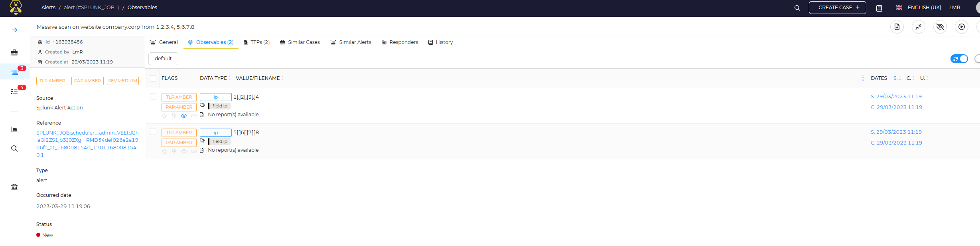Open the History tab
Image resolution: width=980 pixels, height=246 pixels.
(440, 42)
